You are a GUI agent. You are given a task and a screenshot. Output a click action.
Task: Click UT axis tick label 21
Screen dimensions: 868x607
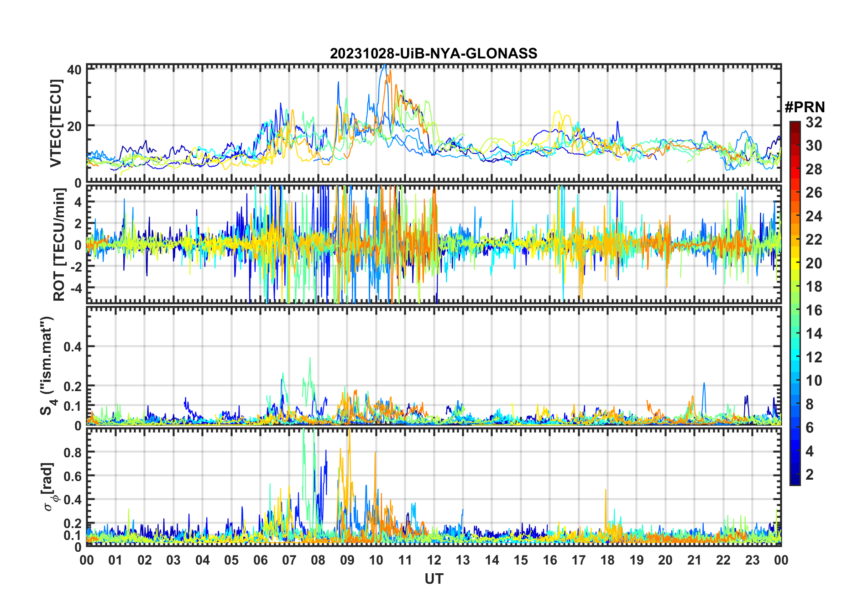coord(694,560)
